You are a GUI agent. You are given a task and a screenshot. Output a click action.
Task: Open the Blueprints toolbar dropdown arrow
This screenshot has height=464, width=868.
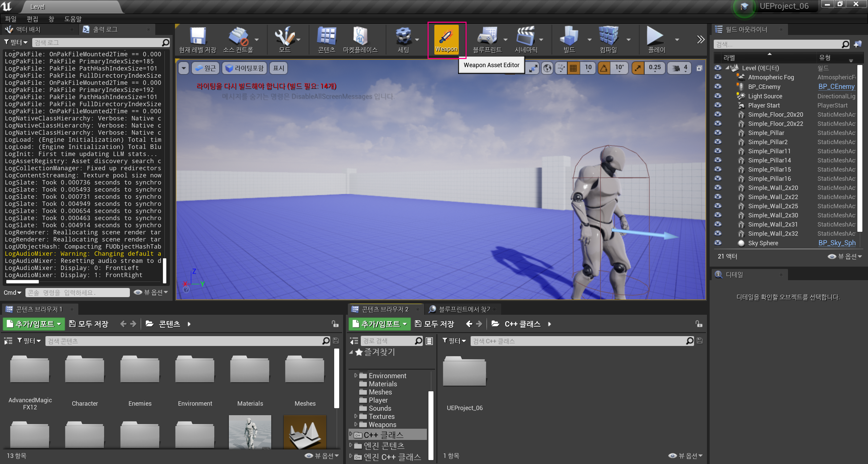[x=506, y=40]
